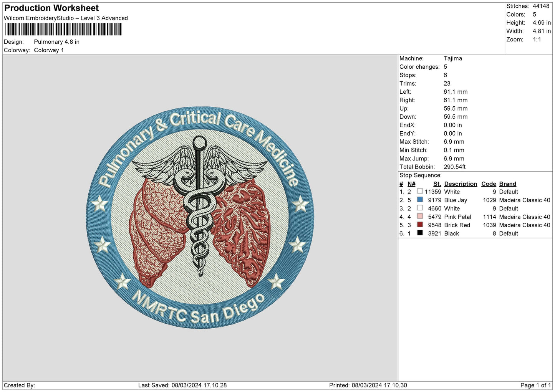
Task: Click the embroidered lung patch preview
Action: coord(200,217)
